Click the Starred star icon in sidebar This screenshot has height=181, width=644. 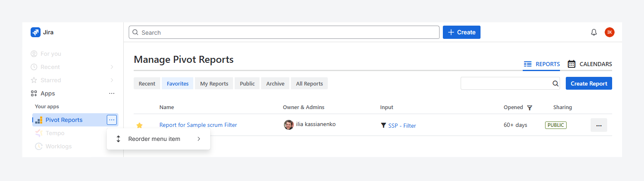pos(34,80)
